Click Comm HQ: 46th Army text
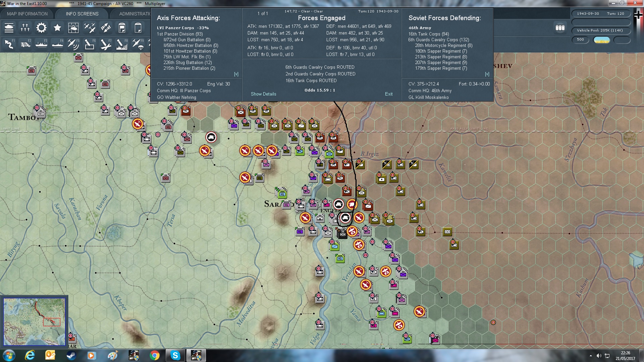The height and width of the screenshot is (362, 644). point(430,90)
